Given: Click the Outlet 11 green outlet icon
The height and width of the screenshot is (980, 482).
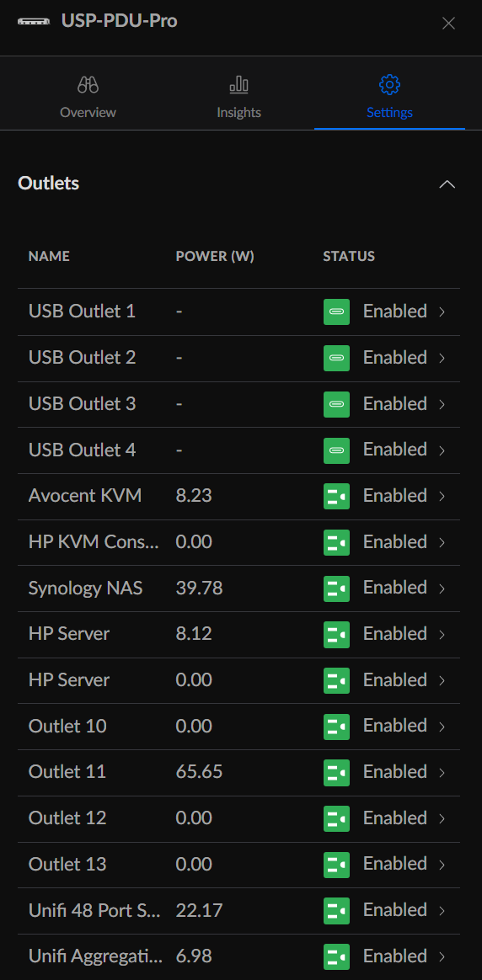Looking at the screenshot, I should pyautogui.click(x=336, y=773).
